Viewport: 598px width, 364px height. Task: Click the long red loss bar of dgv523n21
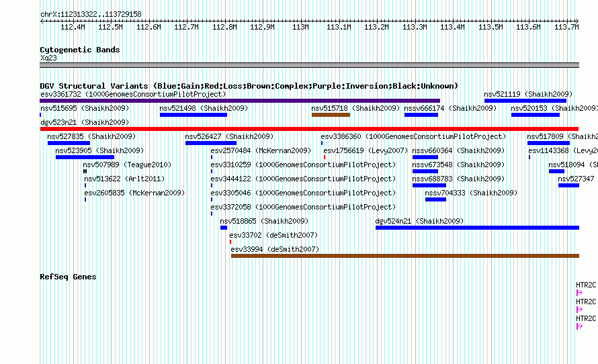tap(309, 129)
